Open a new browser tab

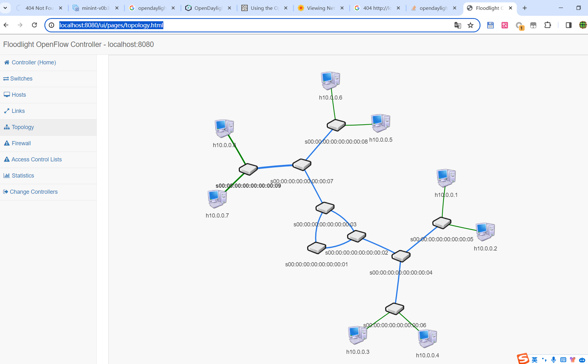tap(525, 8)
